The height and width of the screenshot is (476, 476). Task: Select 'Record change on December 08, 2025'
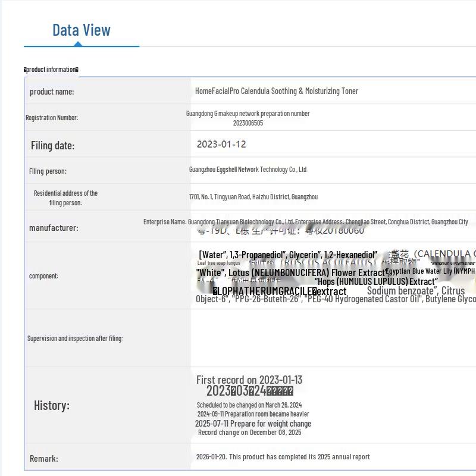[249, 433]
